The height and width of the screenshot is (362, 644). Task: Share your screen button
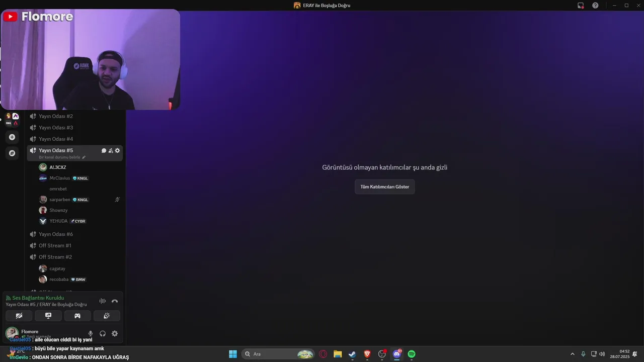point(48,316)
